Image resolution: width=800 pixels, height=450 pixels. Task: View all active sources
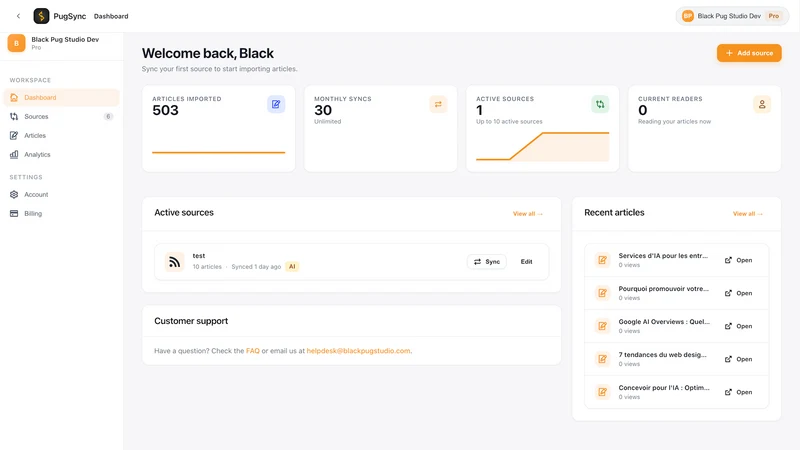528,214
